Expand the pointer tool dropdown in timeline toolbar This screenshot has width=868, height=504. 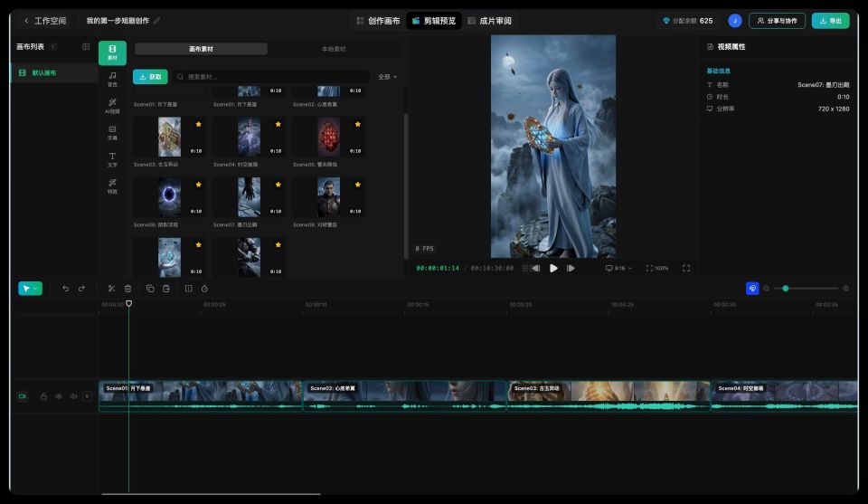pyautogui.click(x=35, y=289)
